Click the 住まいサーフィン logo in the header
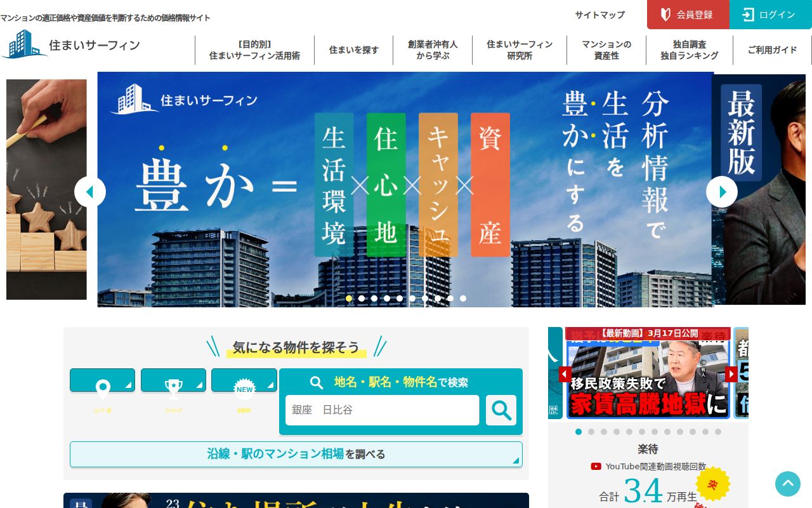 [x=70, y=45]
